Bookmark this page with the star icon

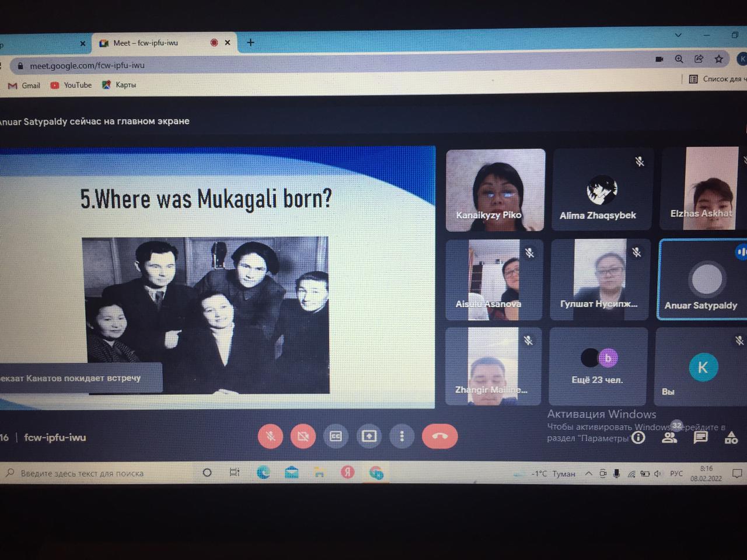click(719, 59)
